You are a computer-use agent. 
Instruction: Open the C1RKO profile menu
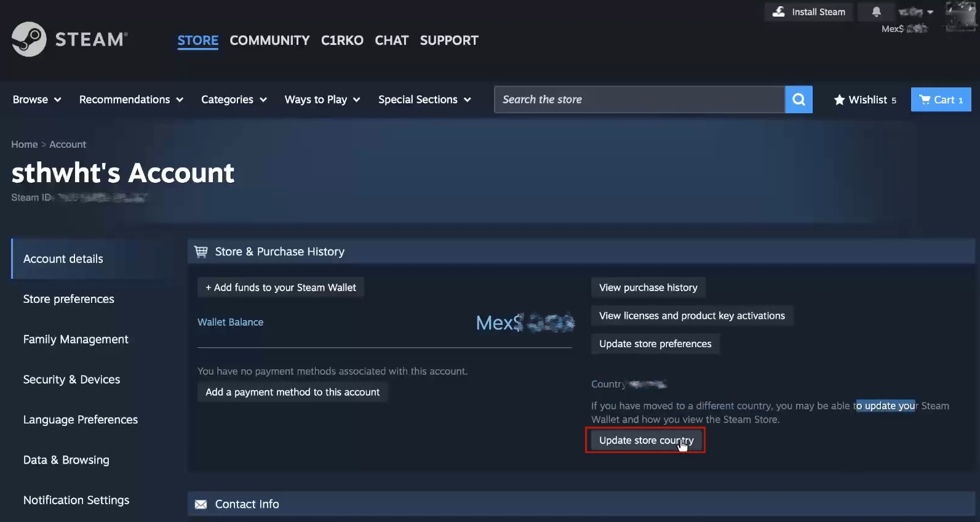tap(342, 41)
